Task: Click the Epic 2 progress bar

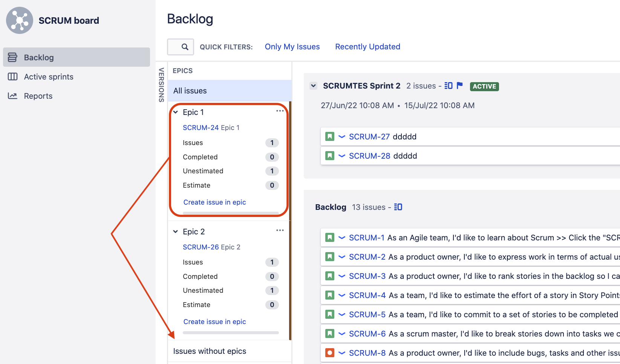Action: pyautogui.click(x=231, y=333)
